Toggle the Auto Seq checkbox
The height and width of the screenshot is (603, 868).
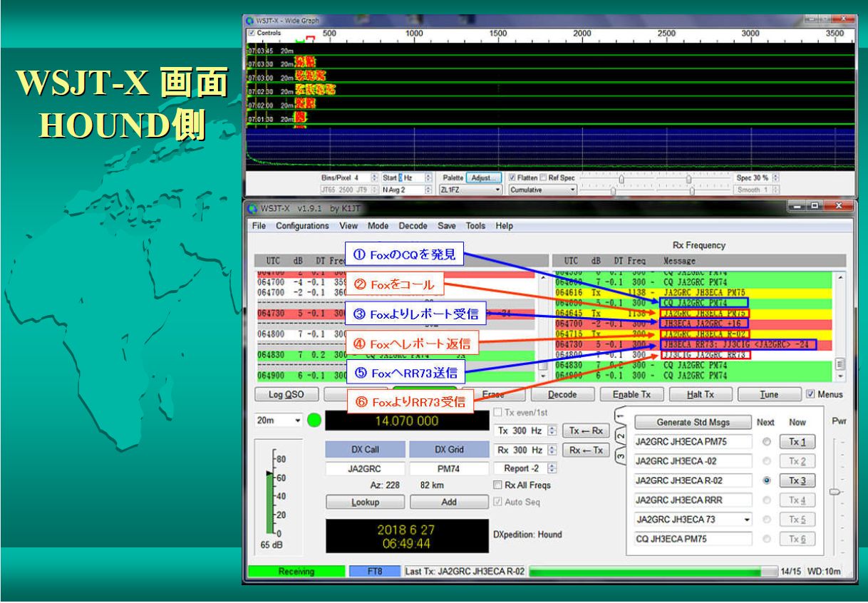click(498, 502)
